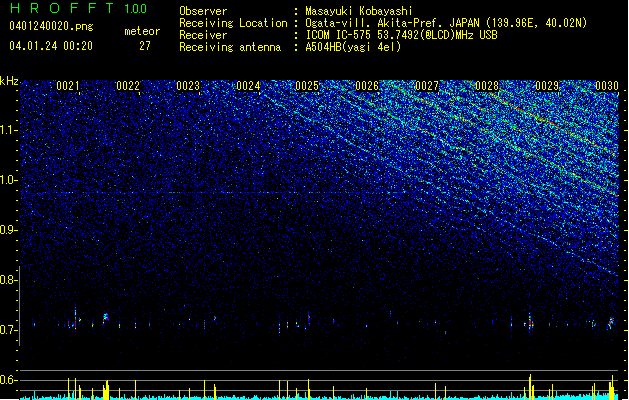The height and width of the screenshot is (400, 629).
Task: Click time marker 0029
Action: pyautogui.click(x=547, y=86)
